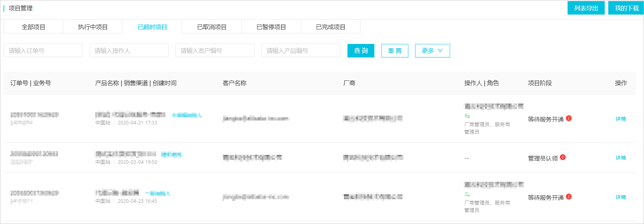
Task: Click 等待服务开通 status in 2020-04-21 row
Action: coord(546,119)
